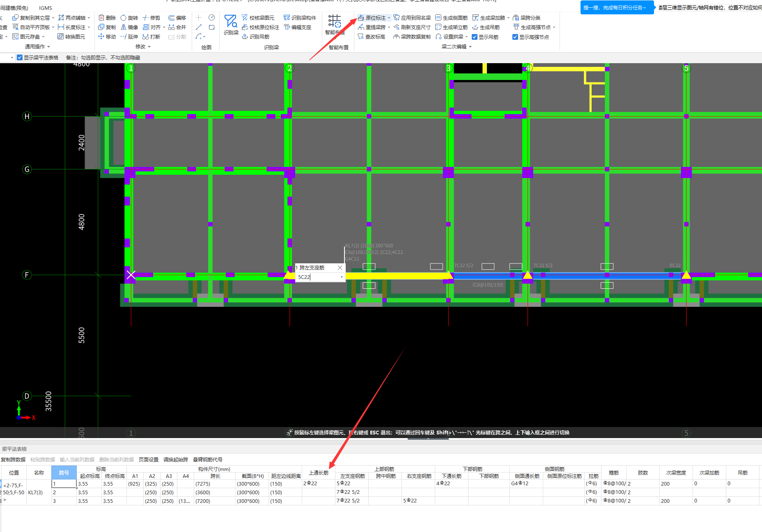
Task: Click the 复制跨数据 table command
Action: click(x=13, y=459)
